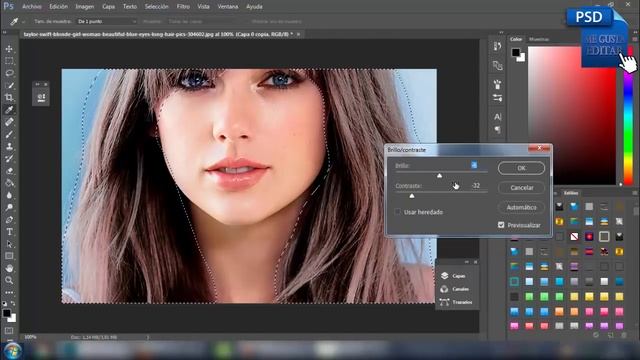The width and height of the screenshot is (640, 360).
Task: Open the Trazados panel
Action: (456, 302)
